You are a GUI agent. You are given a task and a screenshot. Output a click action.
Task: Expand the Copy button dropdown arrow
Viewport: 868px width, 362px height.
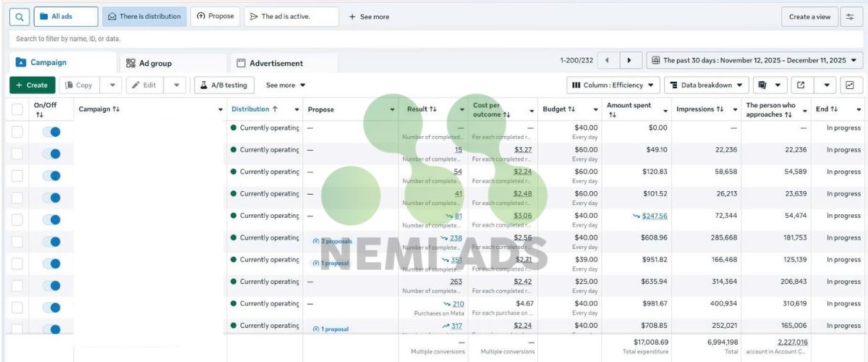pos(111,85)
